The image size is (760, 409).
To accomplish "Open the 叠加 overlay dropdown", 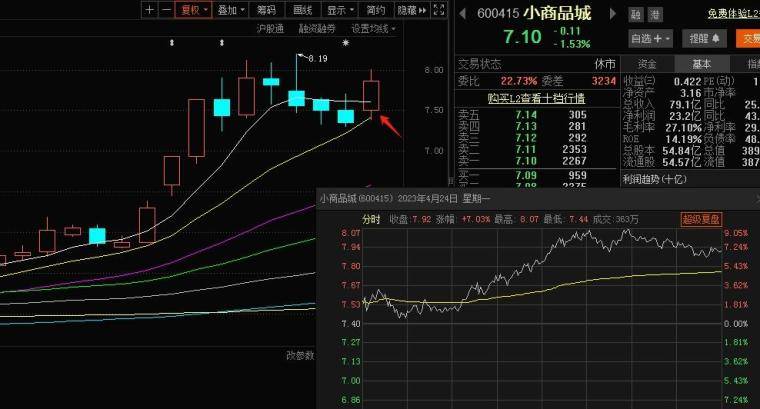I will [x=231, y=10].
